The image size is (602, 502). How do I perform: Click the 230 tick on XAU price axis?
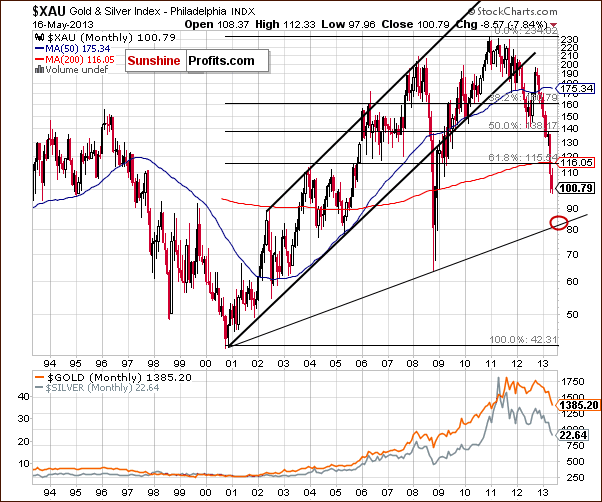[569, 40]
